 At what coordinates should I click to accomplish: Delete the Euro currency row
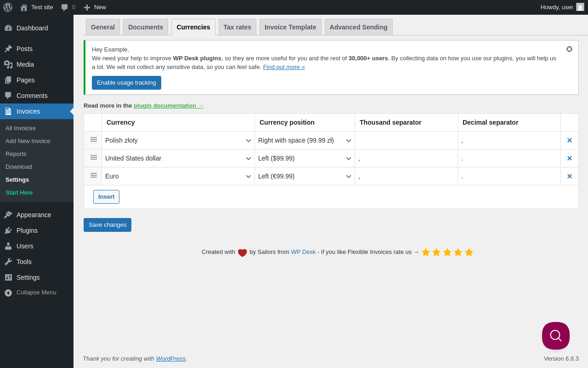coord(569,177)
